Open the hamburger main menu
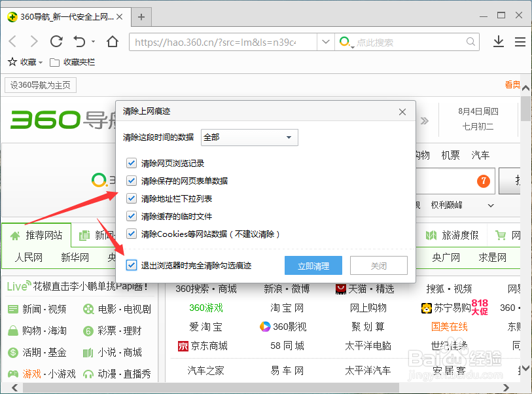Viewport: 532px width, 394px height. 520,42
